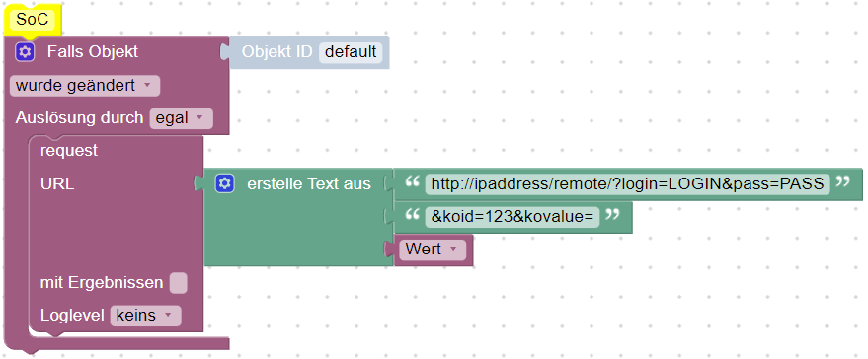Open the 'egal' trigger dropdown

[181, 118]
